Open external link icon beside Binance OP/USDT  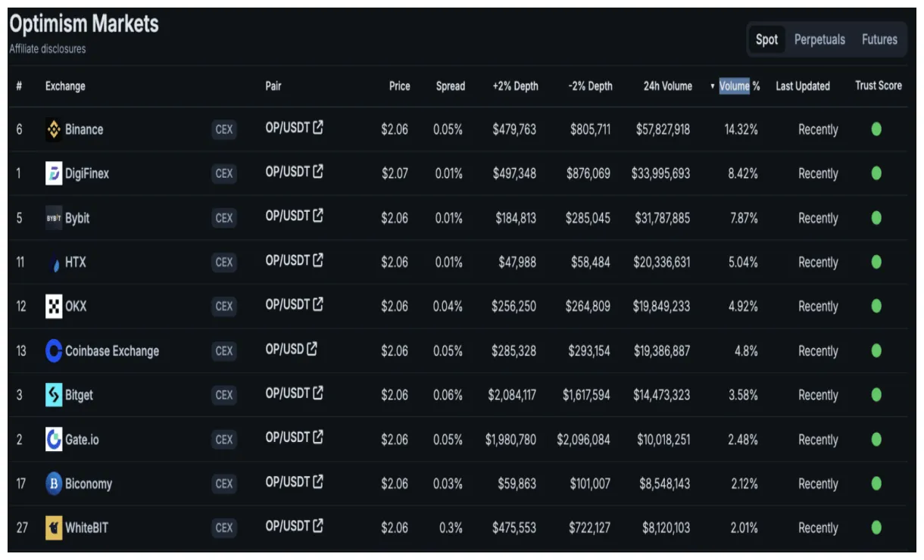click(x=318, y=128)
